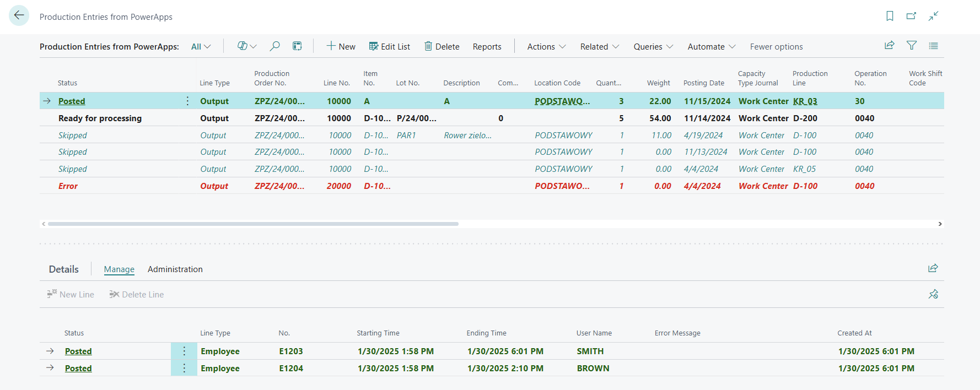
Task: Expand the Actions menu
Action: (546, 47)
